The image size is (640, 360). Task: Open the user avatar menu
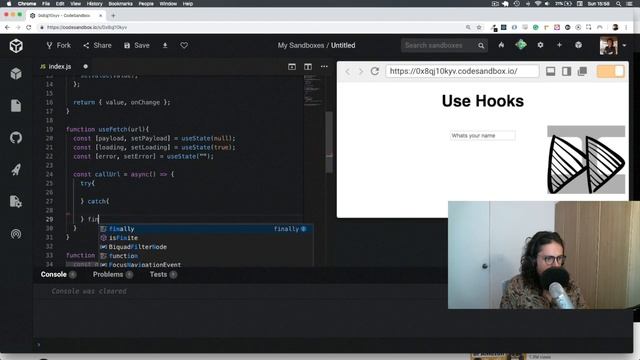[x=608, y=45]
